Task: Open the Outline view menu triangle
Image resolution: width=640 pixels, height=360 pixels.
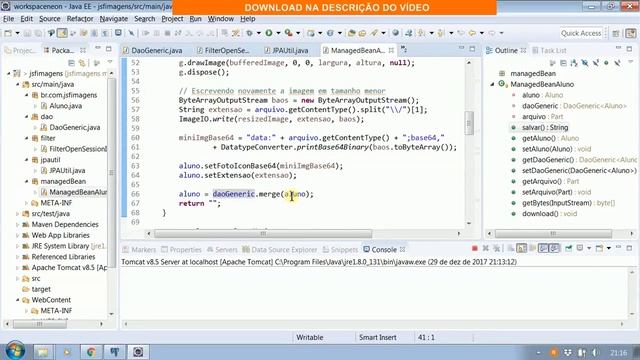Action: 630,62
